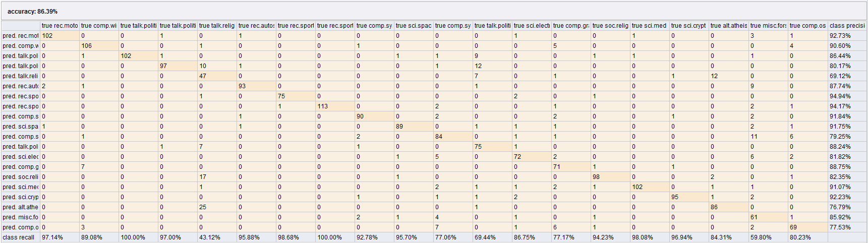Select the 'pred. alt.athe' row header
868x243 pixels.
[21, 207]
